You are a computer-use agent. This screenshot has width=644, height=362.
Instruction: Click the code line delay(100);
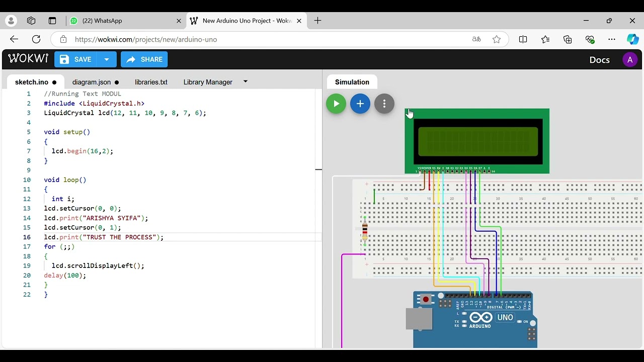point(65,275)
